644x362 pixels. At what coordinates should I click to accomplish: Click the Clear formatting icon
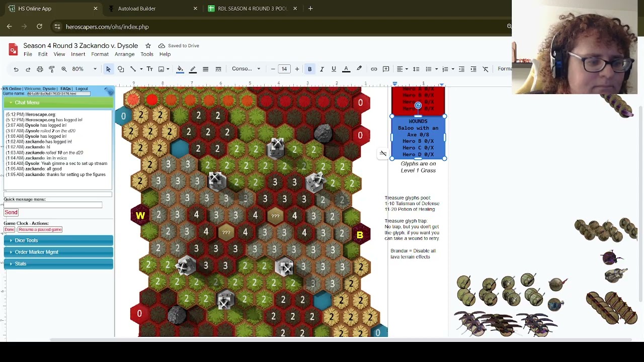coord(486,69)
